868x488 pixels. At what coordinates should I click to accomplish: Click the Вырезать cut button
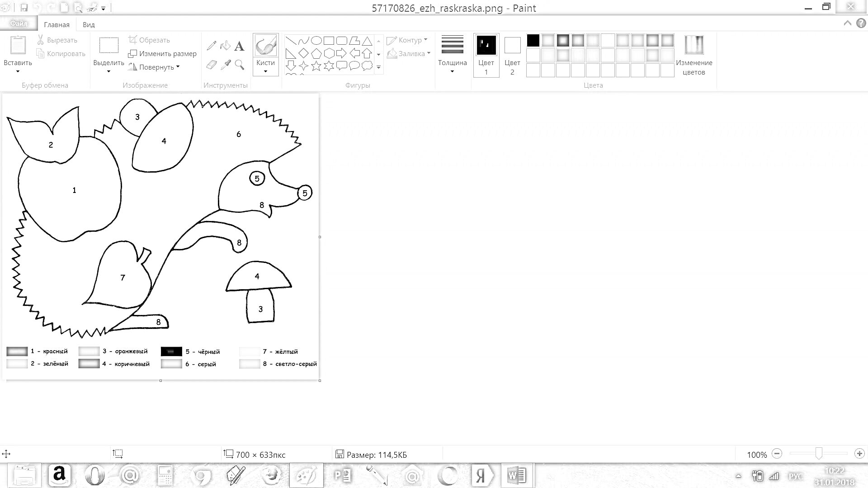[x=57, y=40]
